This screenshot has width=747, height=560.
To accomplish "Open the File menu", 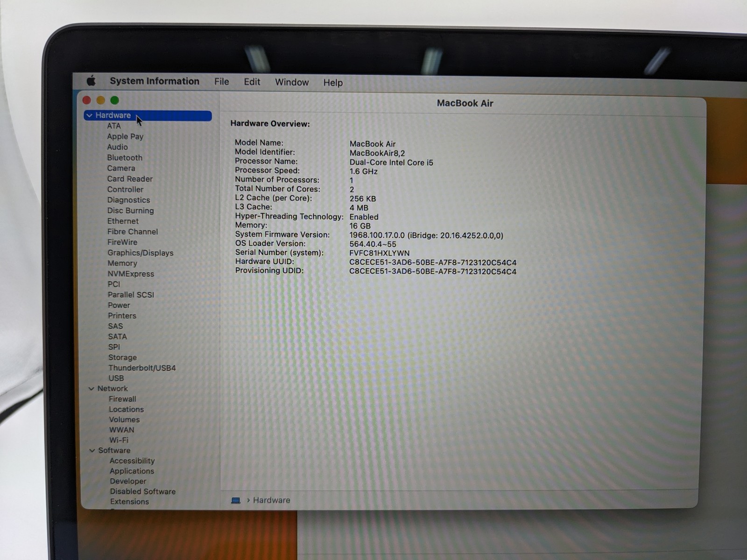I will tap(222, 82).
